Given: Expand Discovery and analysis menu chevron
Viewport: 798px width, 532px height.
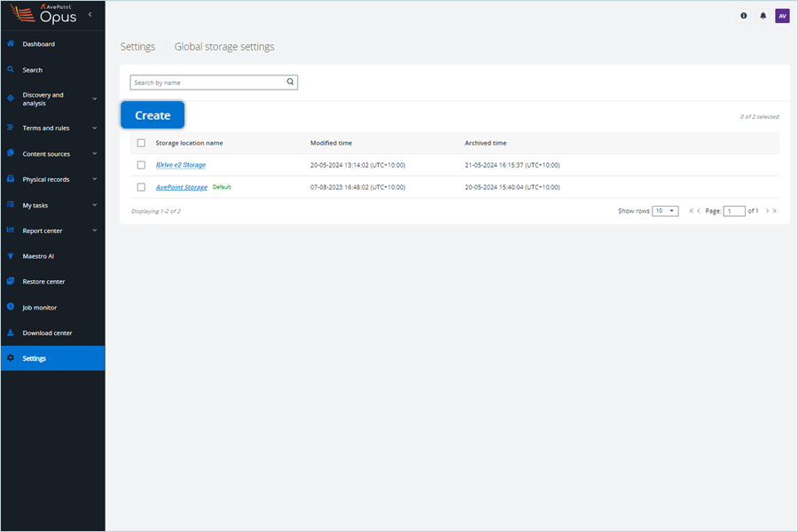Looking at the screenshot, I should (95, 98).
